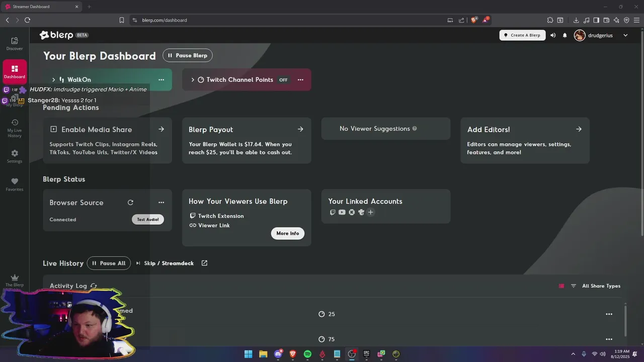The width and height of the screenshot is (644, 362).
Task: Select the Streamer Dashboard browser tab
Action: [42, 7]
